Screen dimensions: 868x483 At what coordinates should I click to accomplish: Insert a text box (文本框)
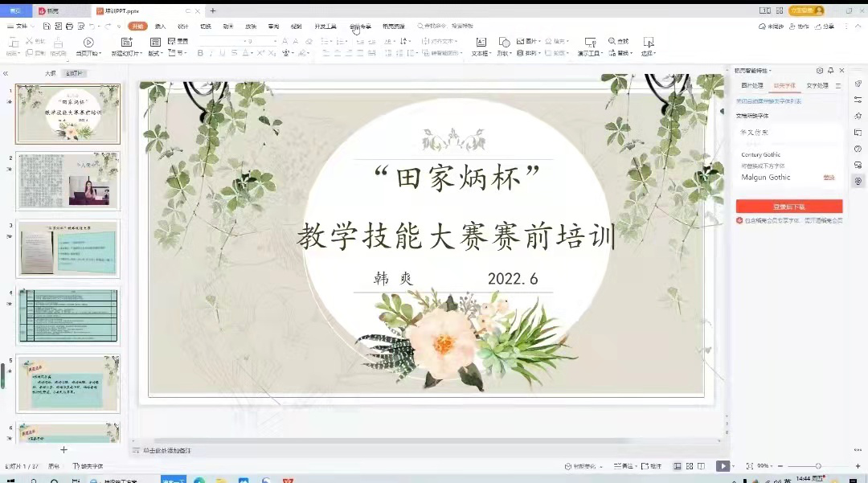tap(481, 42)
